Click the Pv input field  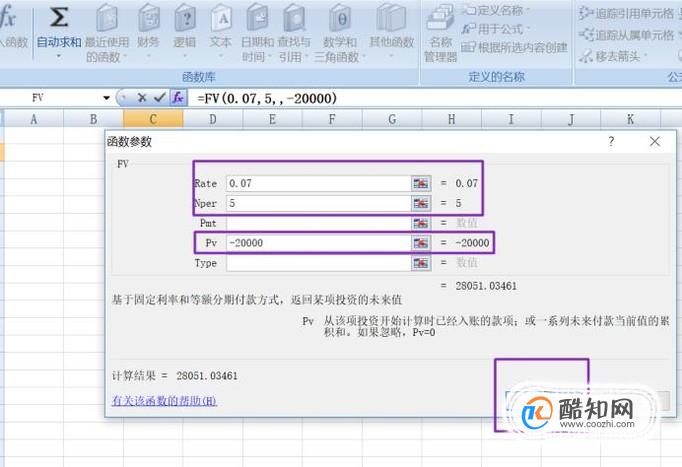pos(318,243)
